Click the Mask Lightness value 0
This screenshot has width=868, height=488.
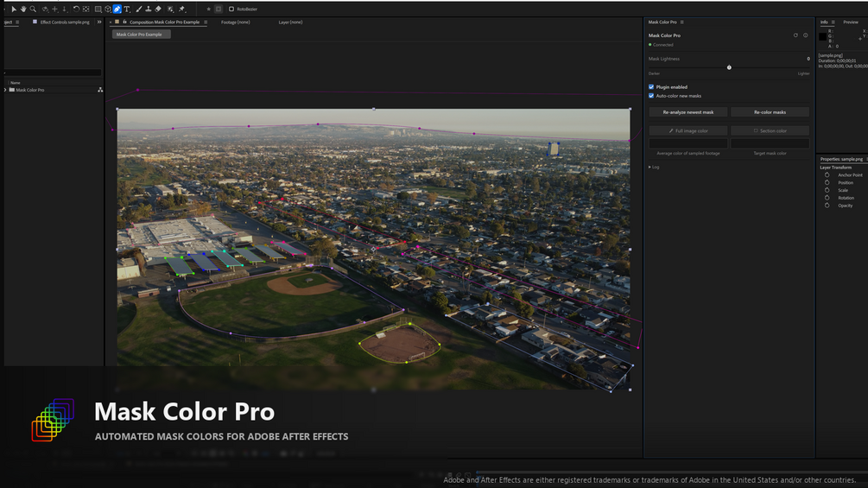coord(808,59)
